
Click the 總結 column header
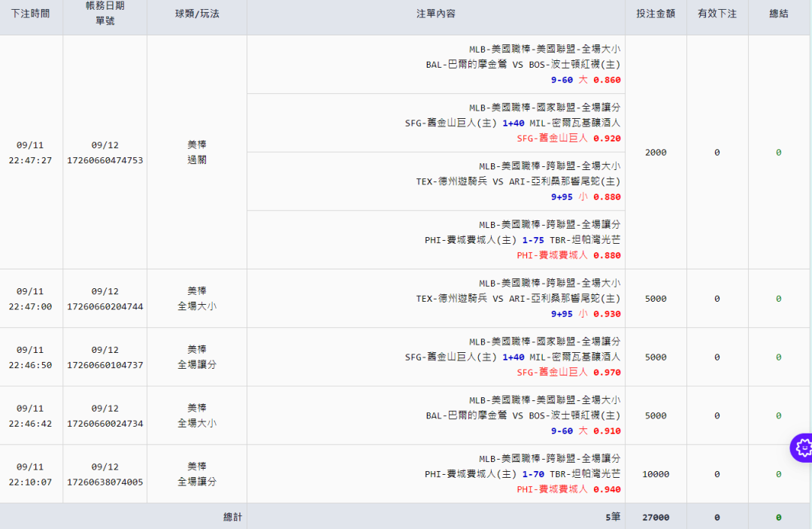779,14
